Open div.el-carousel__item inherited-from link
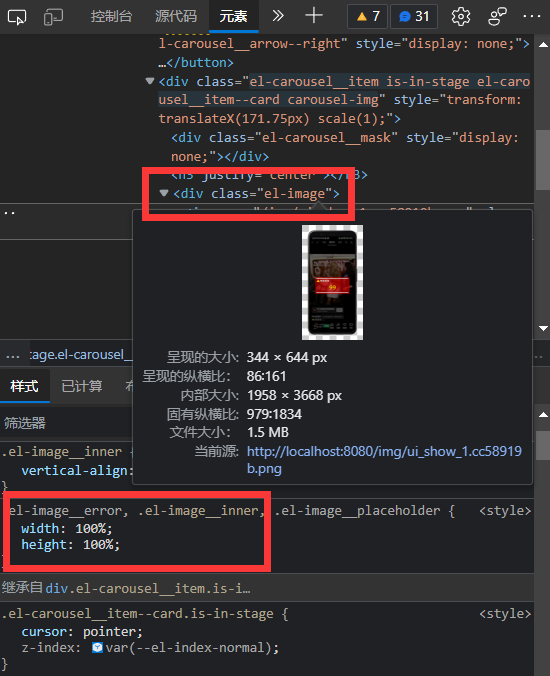Screen dimensions: 550x676 148,588
